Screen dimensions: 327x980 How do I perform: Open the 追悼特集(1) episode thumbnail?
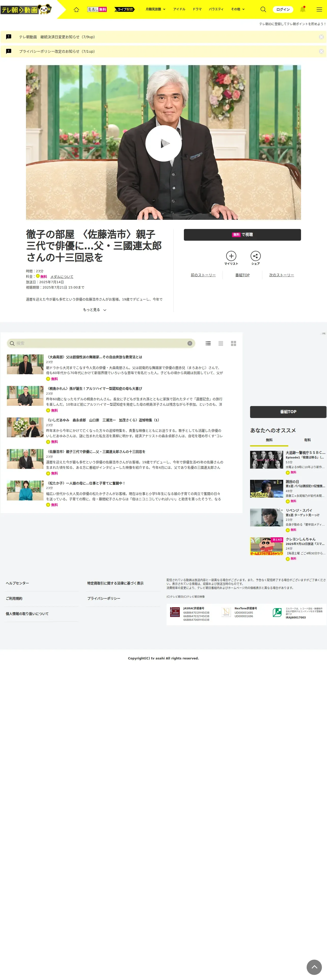pos(25,428)
